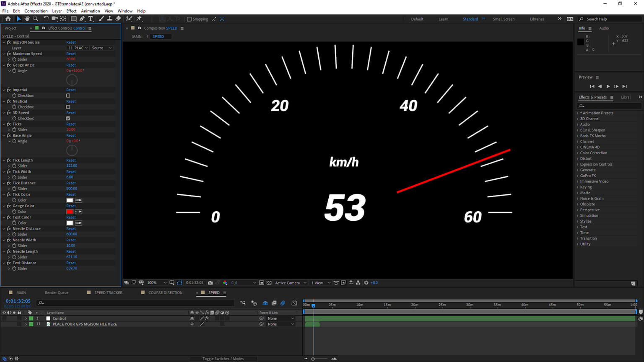Open the Full resolution dropdown

coord(243,283)
